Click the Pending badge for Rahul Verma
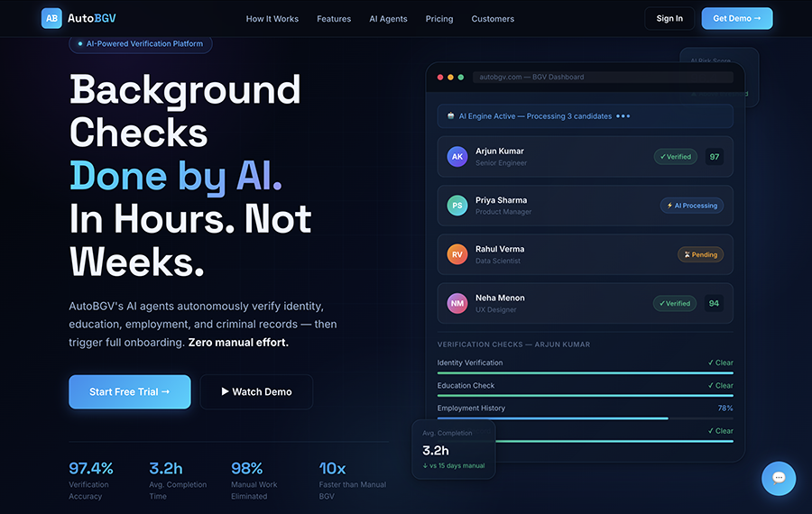 [x=701, y=254]
